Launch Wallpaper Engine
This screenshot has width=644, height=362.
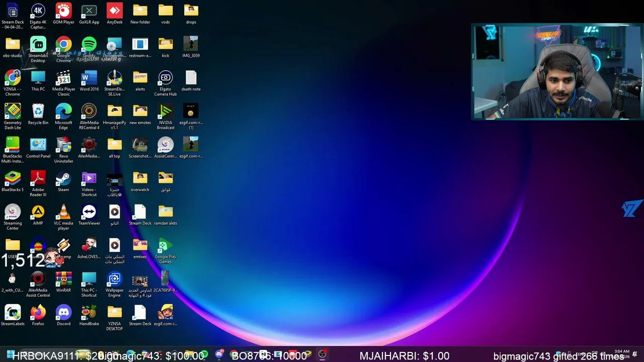[x=114, y=285]
